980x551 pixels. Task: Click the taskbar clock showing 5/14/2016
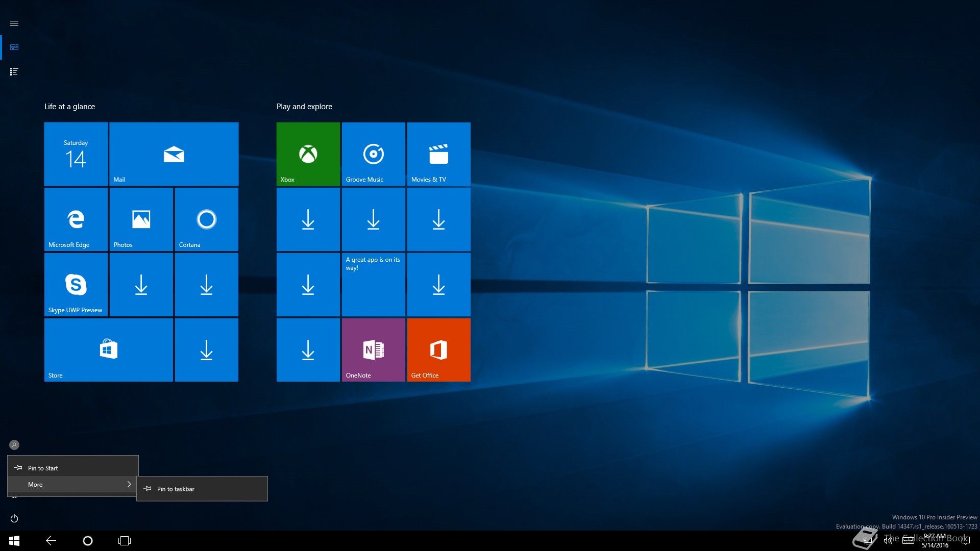coord(935,541)
